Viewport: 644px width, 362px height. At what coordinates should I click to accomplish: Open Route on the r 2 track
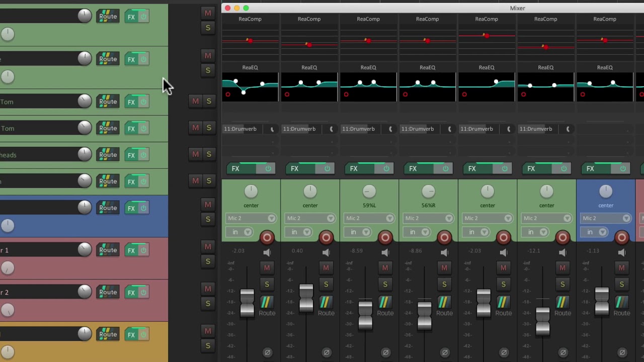pos(108,292)
